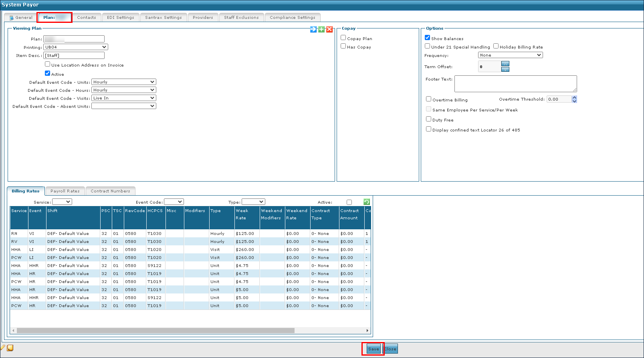Image resolution: width=644 pixels, height=358 pixels.
Task: Click the pencil edit icon in footer
Action: click(2, 348)
